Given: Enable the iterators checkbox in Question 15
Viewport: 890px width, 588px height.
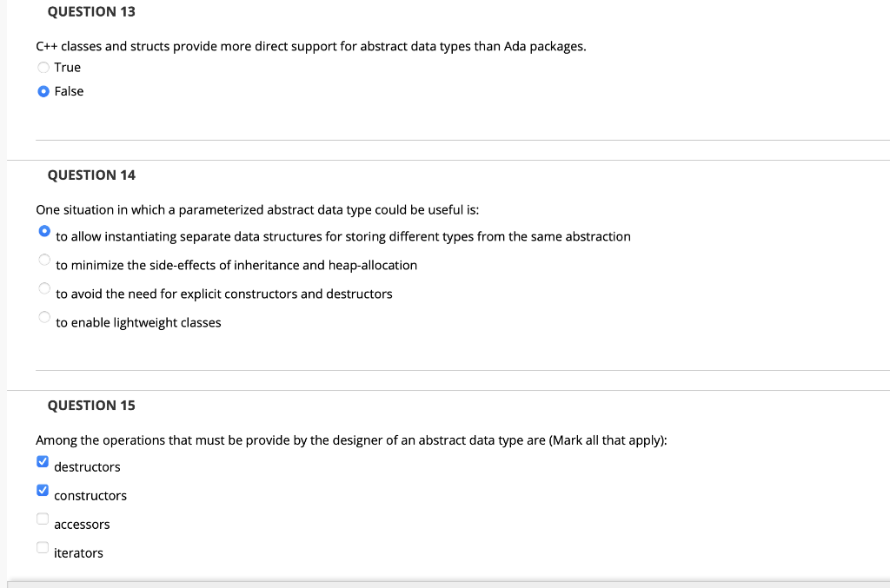Looking at the screenshot, I should 42,547.
